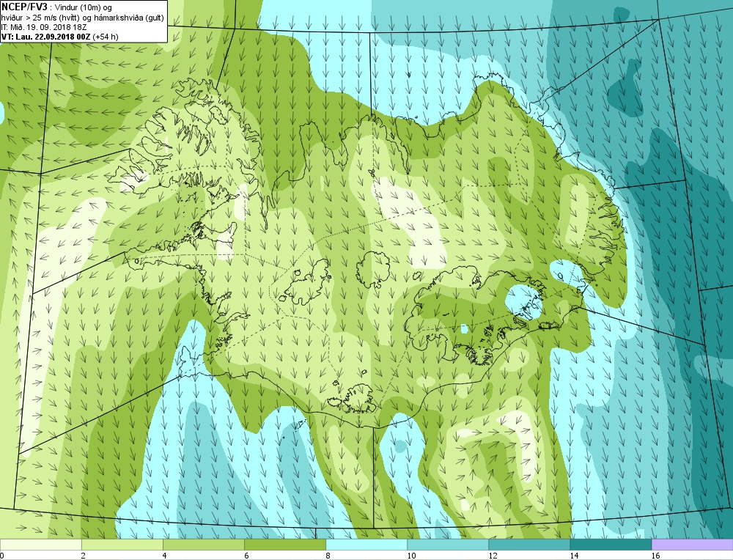The width and height of the screenshot is (733, 560).
Task: Click the legend value label 12
Action: tap(493, 556)
